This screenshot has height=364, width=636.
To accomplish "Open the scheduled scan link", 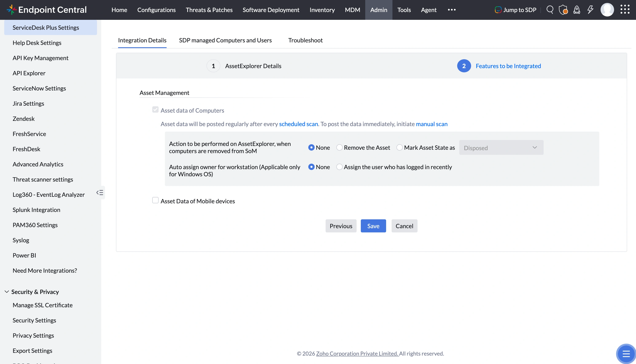I will tap(299, 124).
